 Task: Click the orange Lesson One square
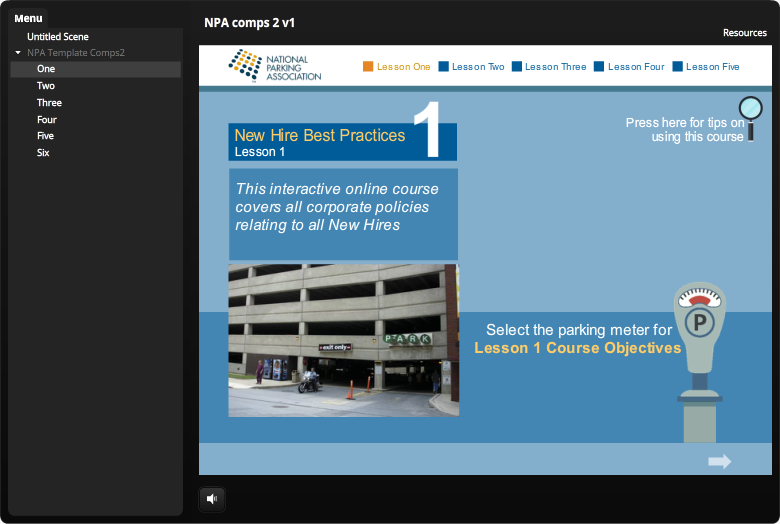368,67
